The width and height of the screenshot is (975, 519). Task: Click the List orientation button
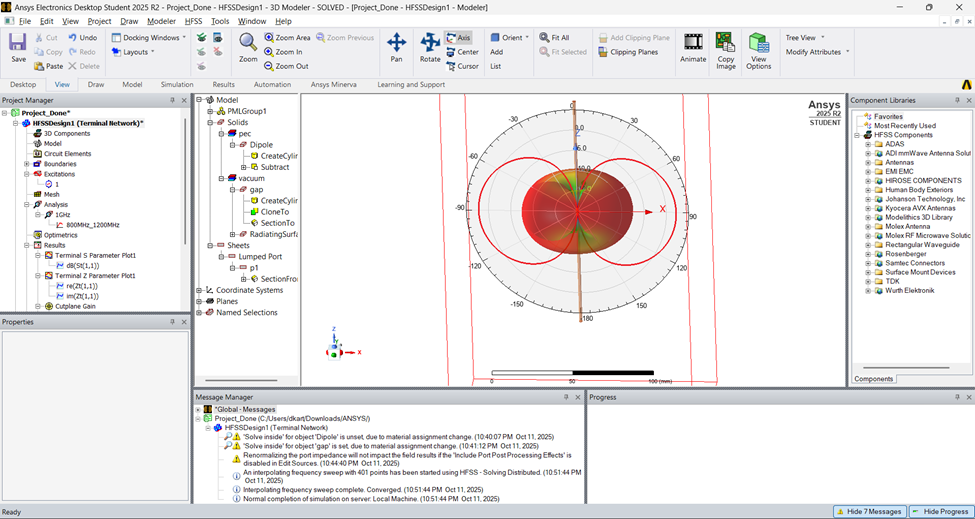point(496,66)
